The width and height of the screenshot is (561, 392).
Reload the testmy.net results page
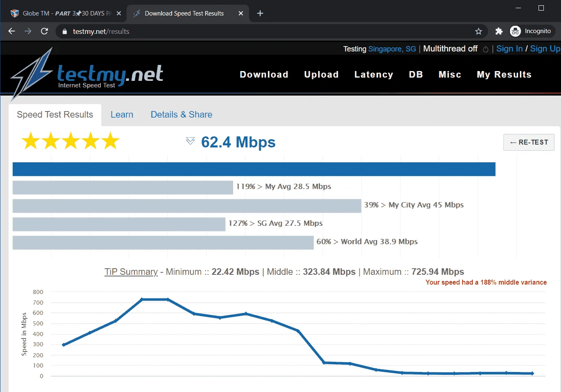(45, 31)
